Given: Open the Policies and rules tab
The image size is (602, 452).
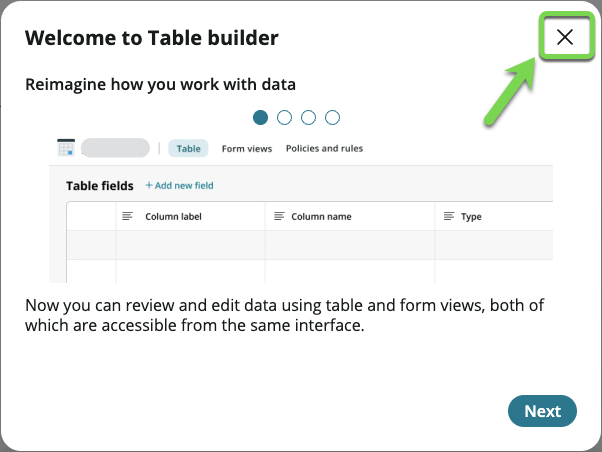Looking at the screenshot, I should (324, 148).
